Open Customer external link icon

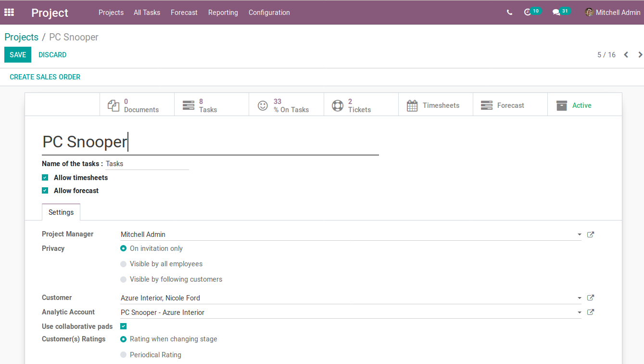coord(591,298)
